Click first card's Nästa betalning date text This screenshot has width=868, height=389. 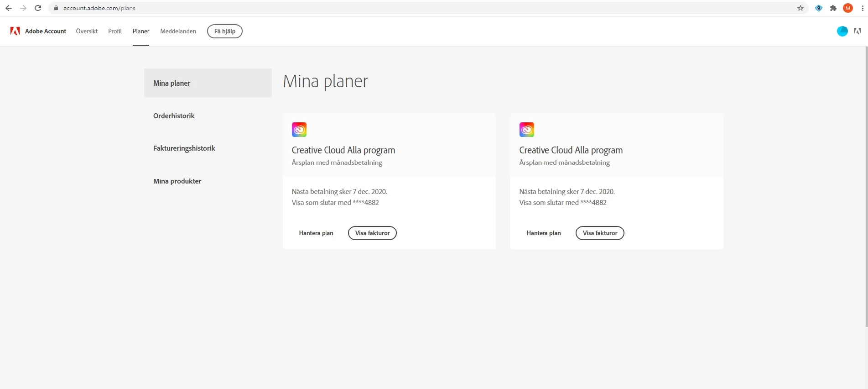coord(339,192)
